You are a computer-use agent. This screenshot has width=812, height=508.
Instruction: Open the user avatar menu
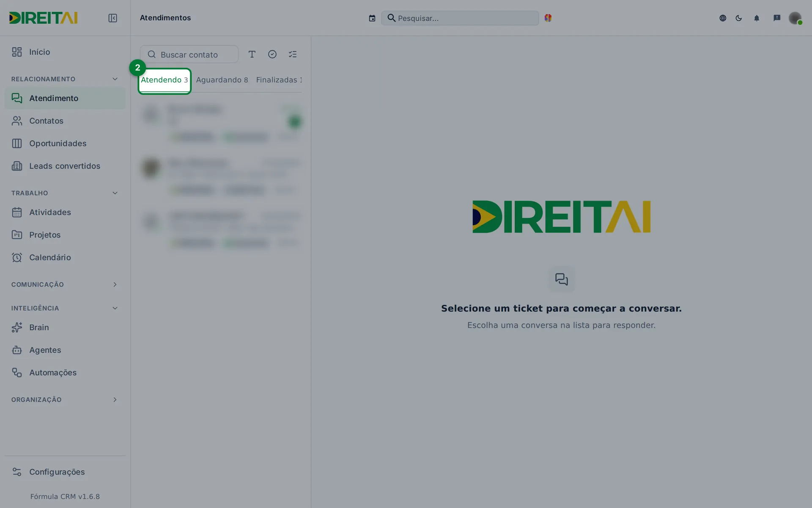[x=795, y=18]
